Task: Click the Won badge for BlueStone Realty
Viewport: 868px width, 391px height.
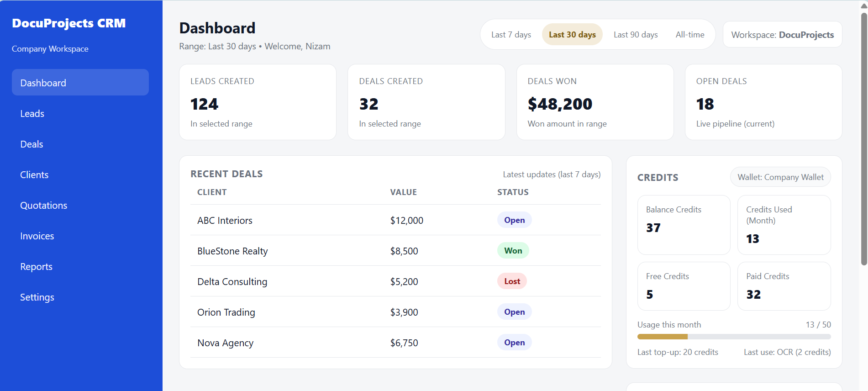Action: pos(513,251)
